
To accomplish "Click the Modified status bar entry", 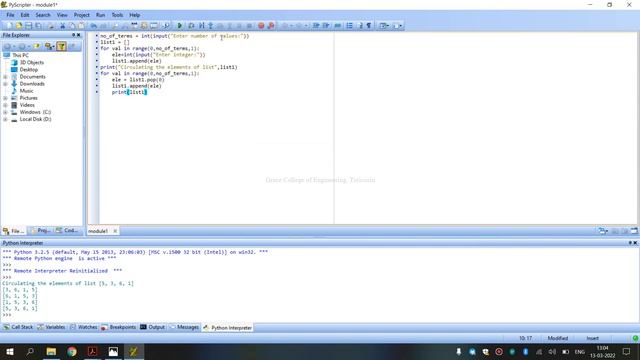I will pyautogui.click(x=558, y=338).
